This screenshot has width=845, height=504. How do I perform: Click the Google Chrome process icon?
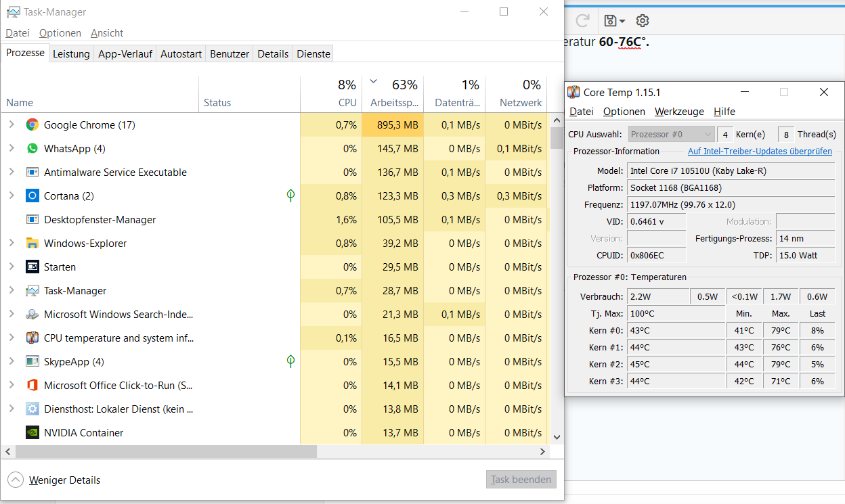click(32, 125)
